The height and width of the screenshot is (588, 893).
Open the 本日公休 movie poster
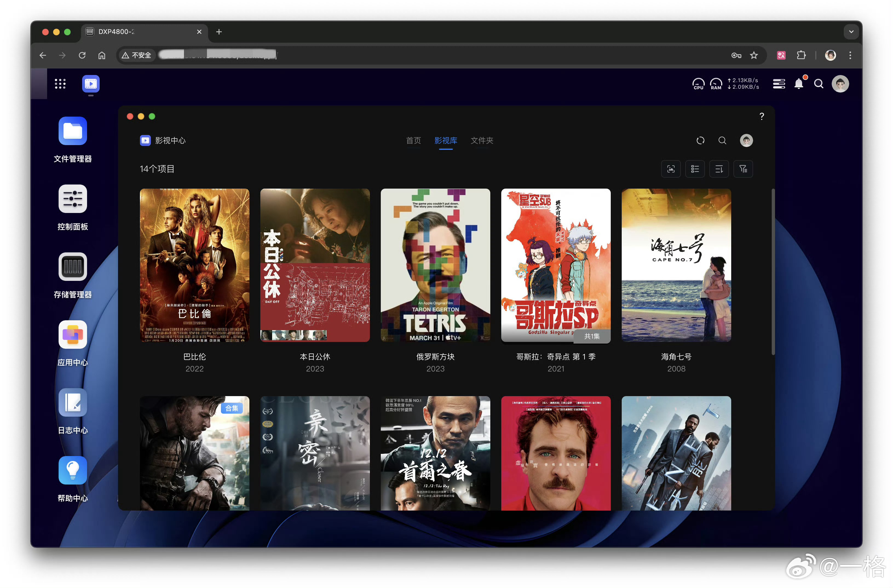pyautogui.click(x=315, y=265)
